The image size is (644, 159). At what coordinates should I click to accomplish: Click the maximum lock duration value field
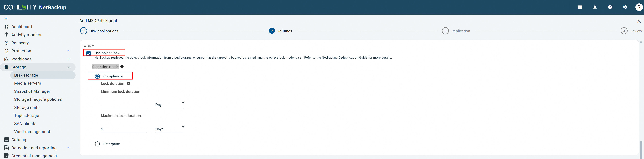[124, 129]
